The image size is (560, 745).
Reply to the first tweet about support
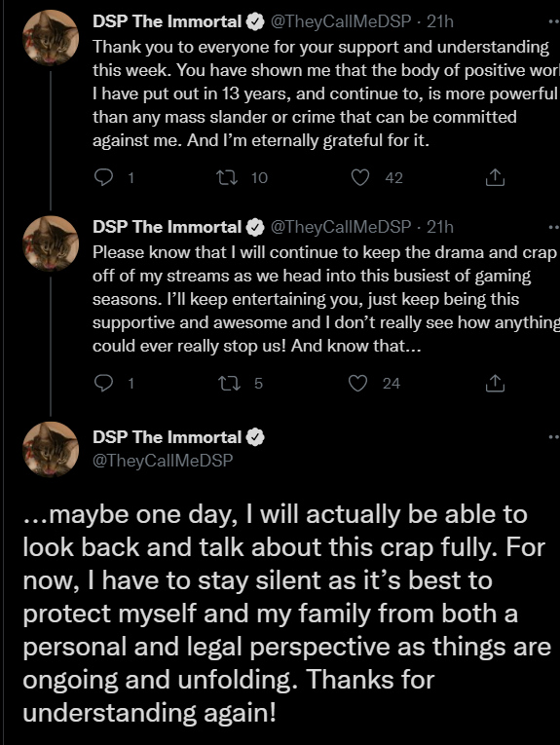click(103, 177)
